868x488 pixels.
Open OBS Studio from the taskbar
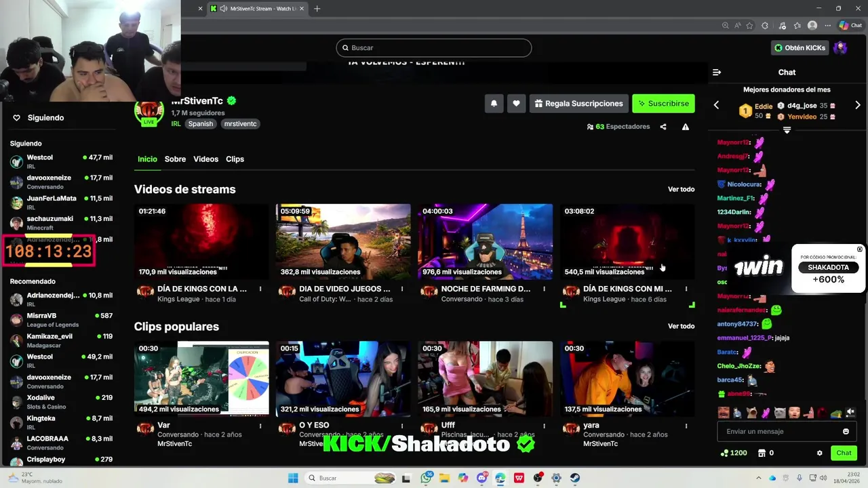(538, 478)
